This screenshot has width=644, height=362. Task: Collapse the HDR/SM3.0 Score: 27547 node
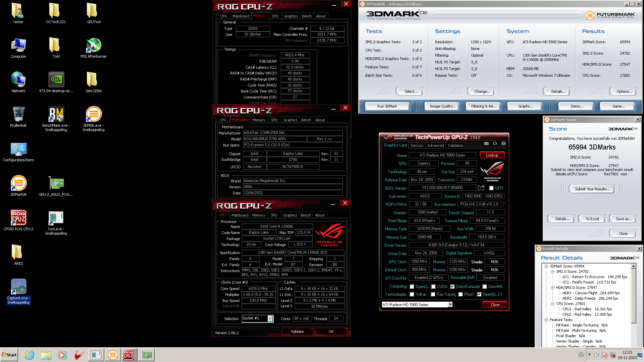click(x=552, y=288)
